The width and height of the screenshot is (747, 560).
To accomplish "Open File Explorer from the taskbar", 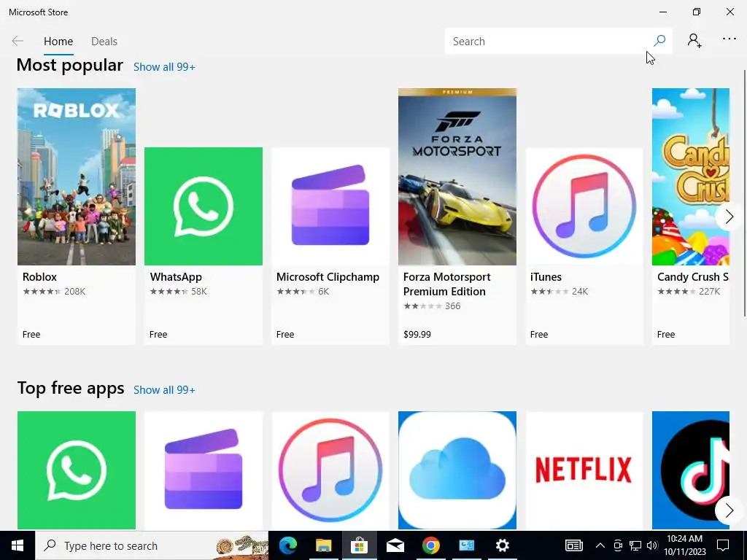I will pos(323,545).
